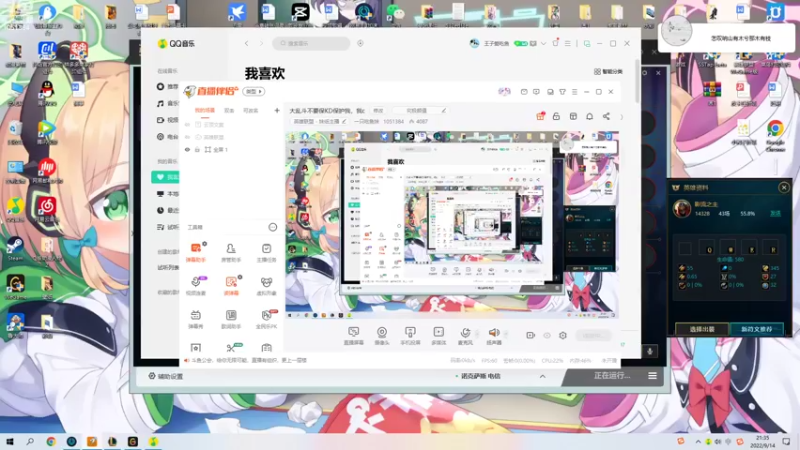The image size is (800, 450).
Task: Close the 英雄资料 hero info panel
Action: [784, 188]
